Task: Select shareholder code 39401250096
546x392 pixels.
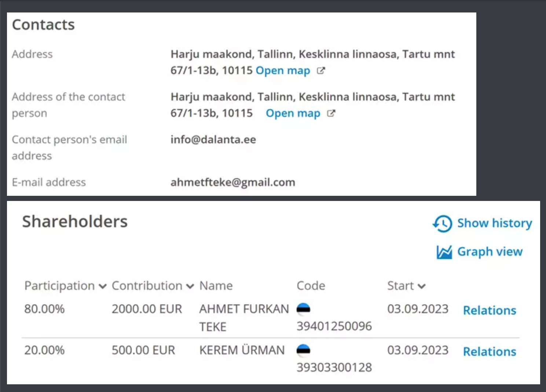Action: (334, 326)
